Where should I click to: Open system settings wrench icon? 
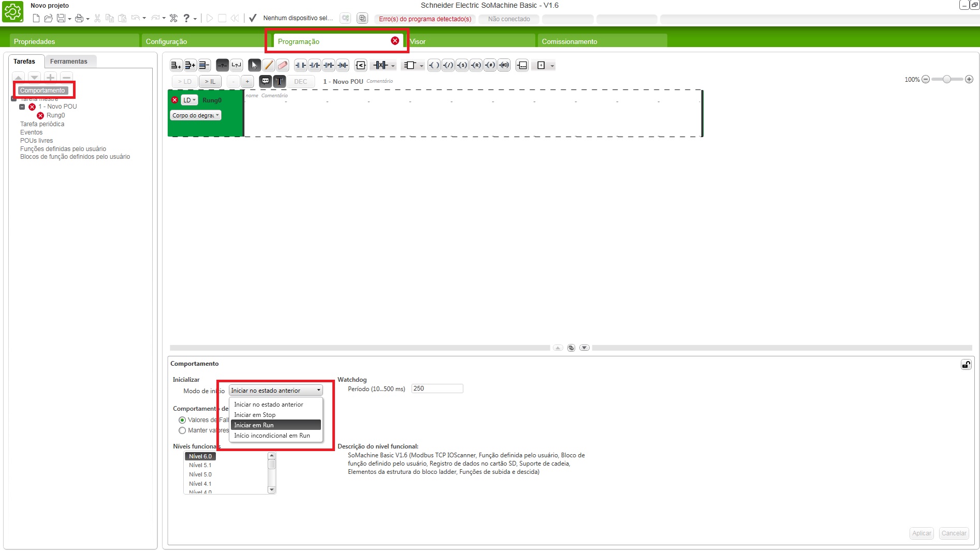coord(173,18)
